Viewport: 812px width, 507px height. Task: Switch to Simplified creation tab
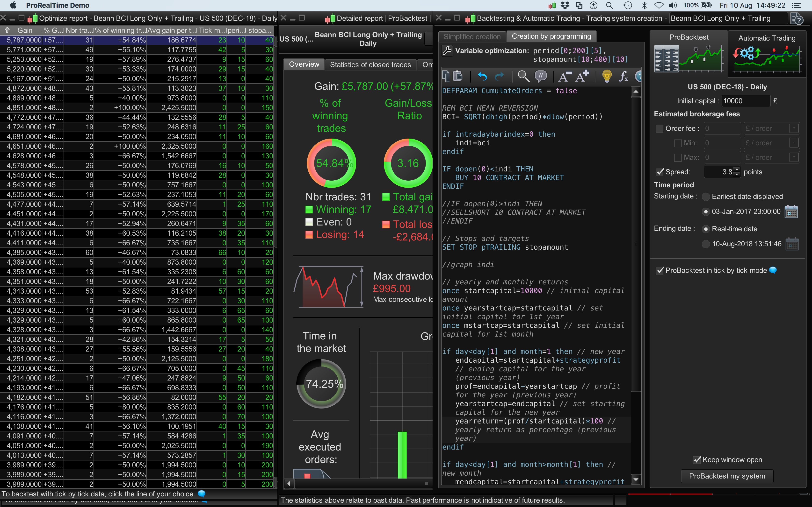(x=472, y=36)
